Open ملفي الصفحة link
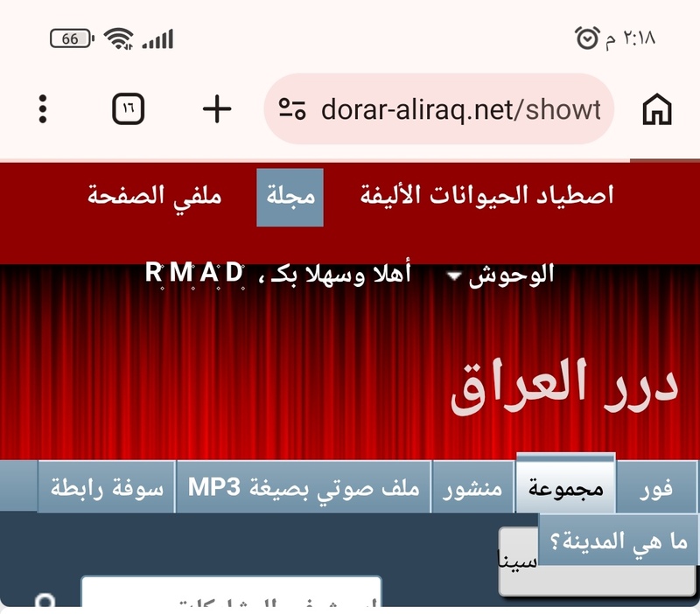This screenshot has width=700, height=614. coord(155,196)
